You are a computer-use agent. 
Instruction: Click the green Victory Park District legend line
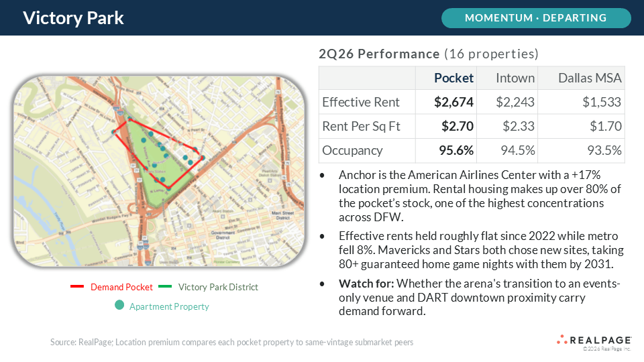(x=165, y=286)
